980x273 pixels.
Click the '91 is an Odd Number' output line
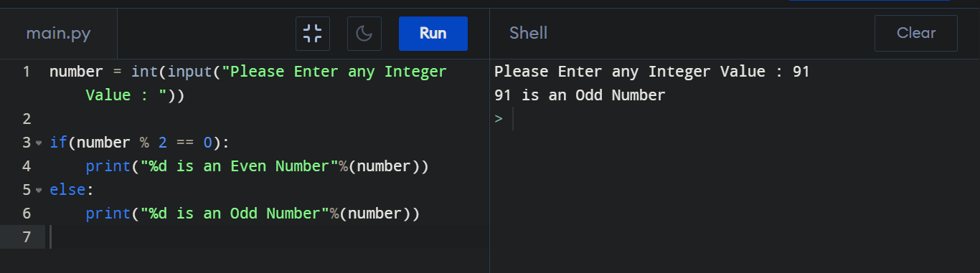(x=580, y=95)
